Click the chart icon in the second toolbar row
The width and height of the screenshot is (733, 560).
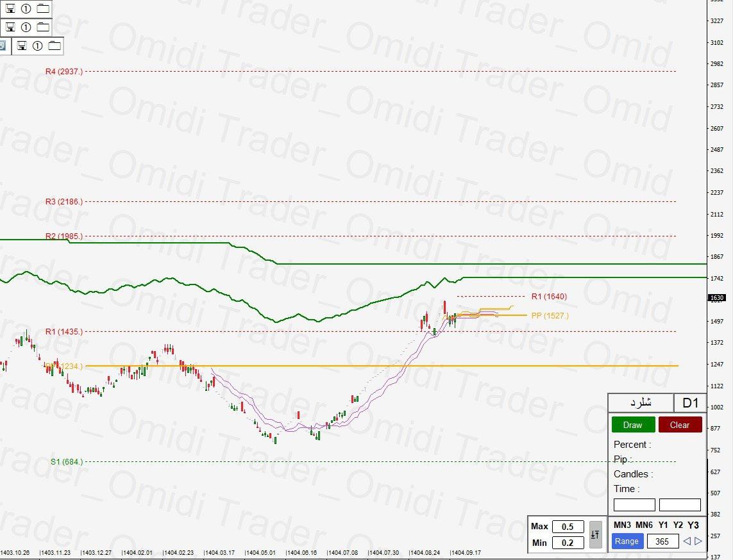point(10,27)
